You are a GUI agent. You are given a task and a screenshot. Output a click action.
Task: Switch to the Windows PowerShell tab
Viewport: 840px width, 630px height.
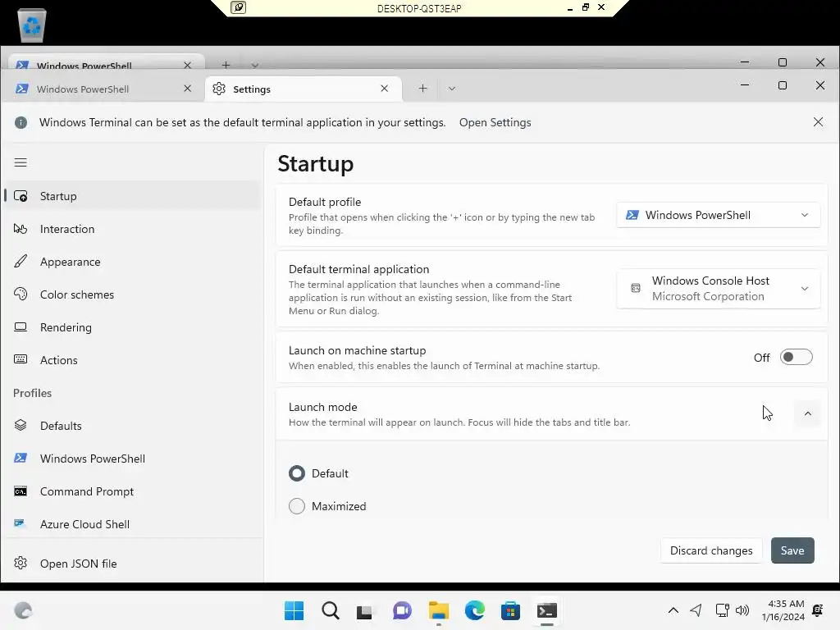coord(103,89)
